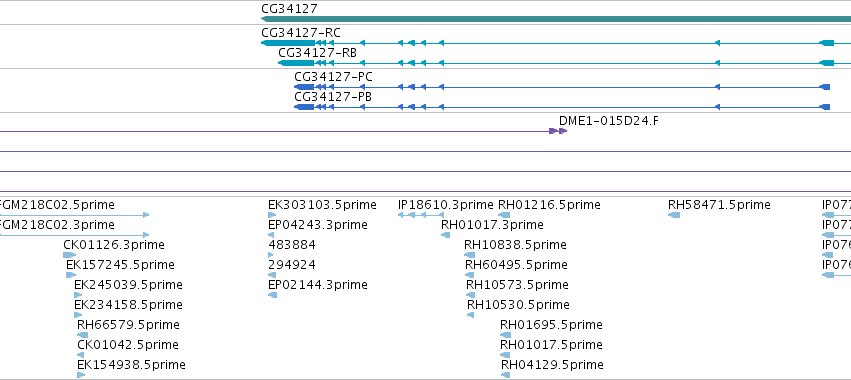Click the RH10838.5prime EST label
Viewport: 851px width, 380px height.
pyautogui.click(x=515, y=245)
